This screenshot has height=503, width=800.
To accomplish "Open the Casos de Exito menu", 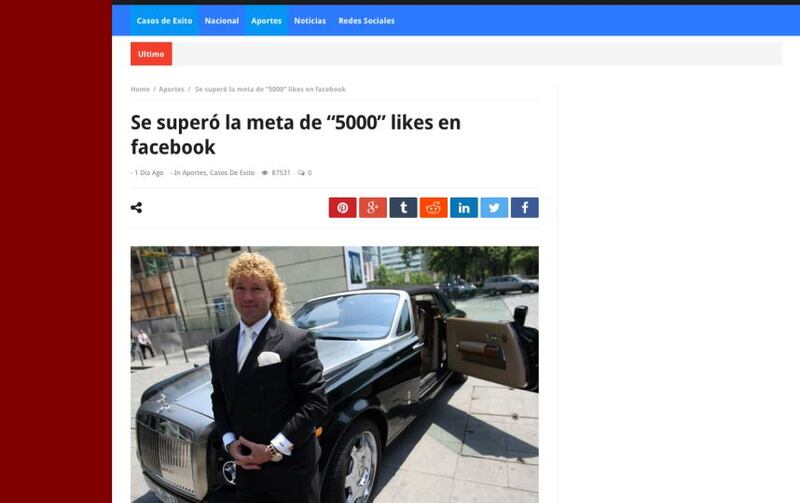I will pos(164,21).
